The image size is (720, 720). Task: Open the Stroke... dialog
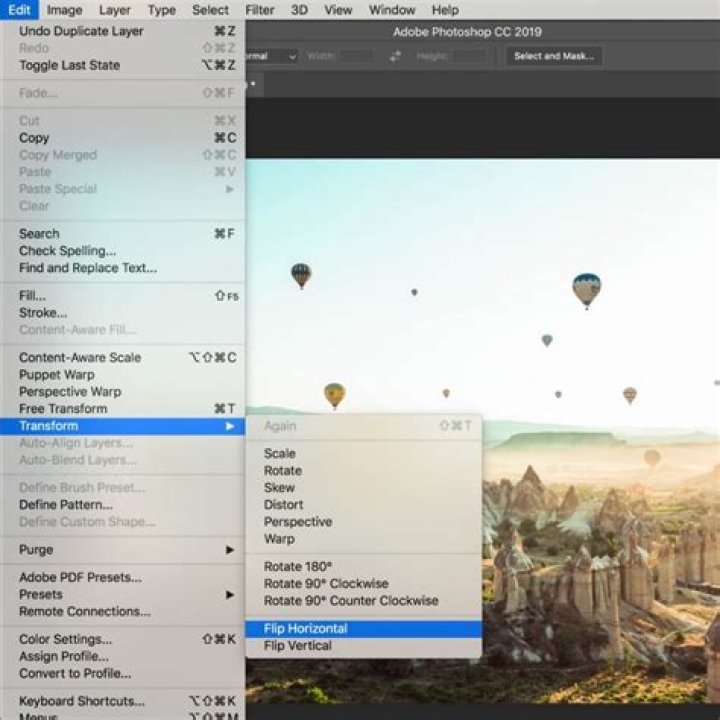coord(123,312)
